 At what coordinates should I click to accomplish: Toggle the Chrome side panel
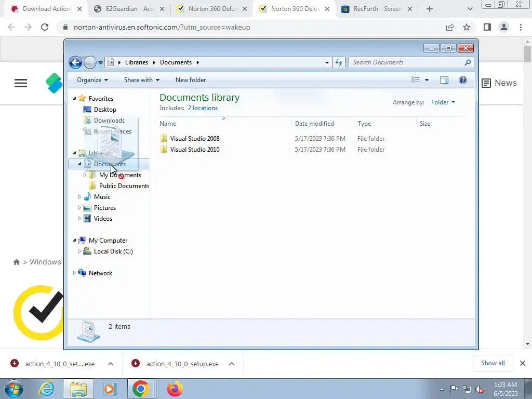(x=487, y=27)
